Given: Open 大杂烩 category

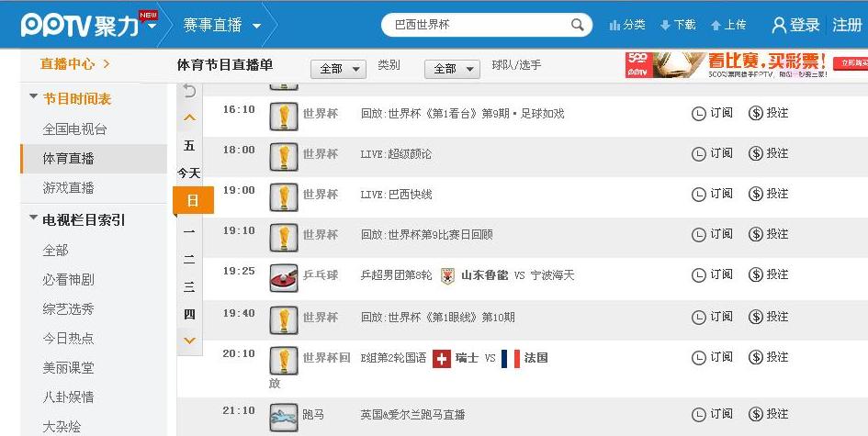Looking at the screenshot, I should (x=62, y=427).
